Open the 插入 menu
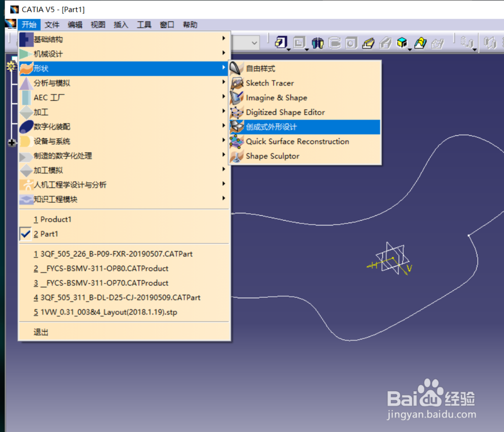 coord(121,24)
